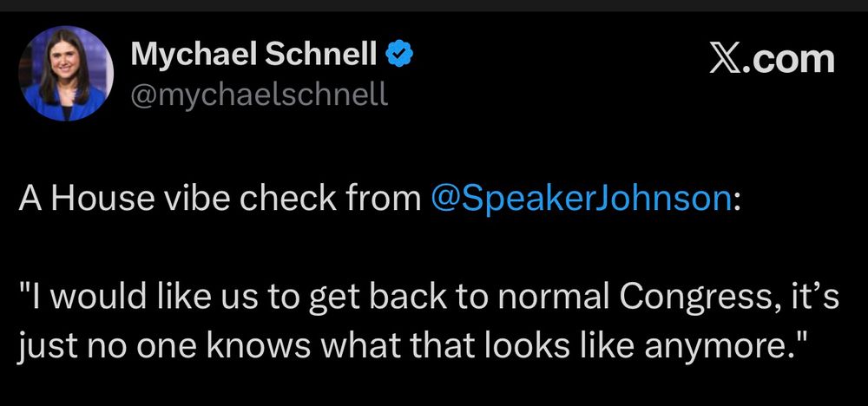The image size is (868, 406).
Task: Open the Mychael Schnell display name link
Action: coord(253,56)
